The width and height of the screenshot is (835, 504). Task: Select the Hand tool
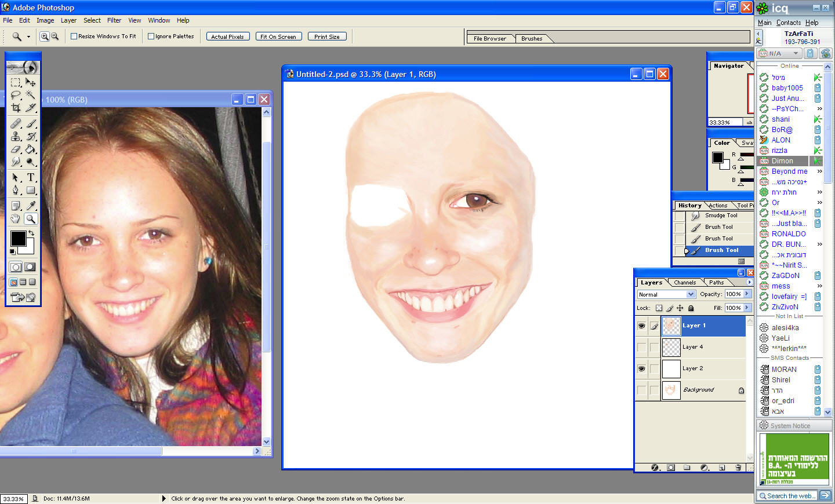[x=16, y=219]
